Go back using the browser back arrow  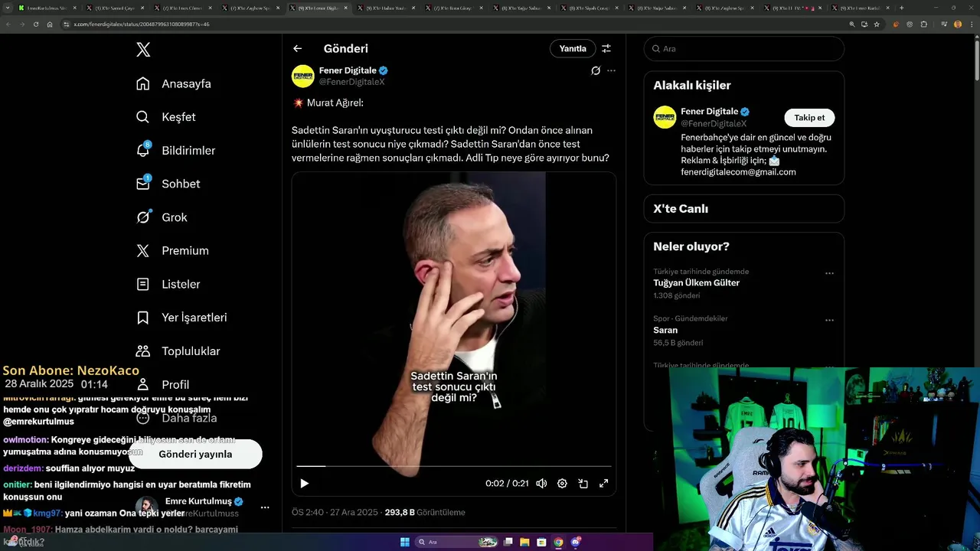pos(8,24)
